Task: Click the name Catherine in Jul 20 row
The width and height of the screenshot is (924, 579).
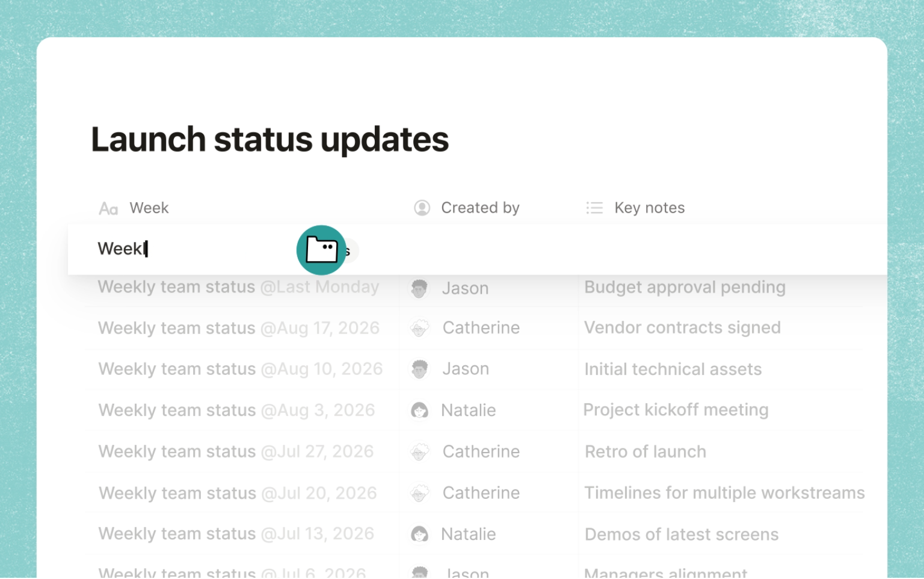Action: click(x=481, y=494)
